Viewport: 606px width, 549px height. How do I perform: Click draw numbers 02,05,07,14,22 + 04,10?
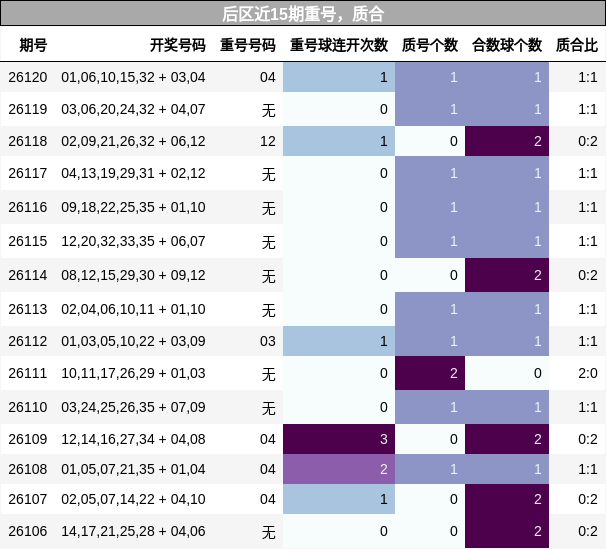tap(133, 500)
